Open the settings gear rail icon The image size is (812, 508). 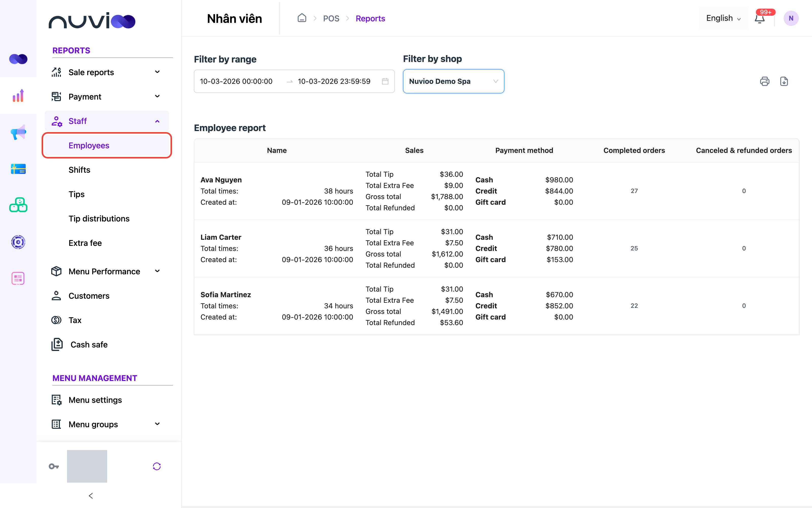(x=18, y=242)
